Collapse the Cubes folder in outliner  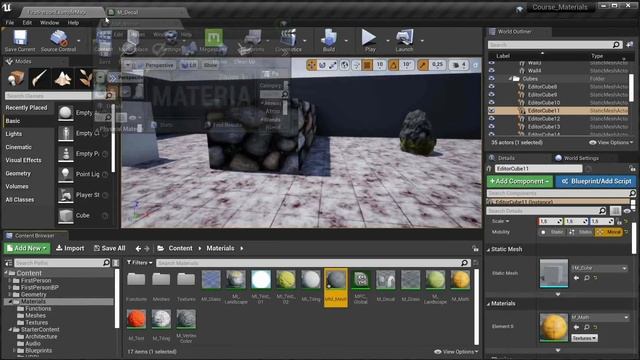510,79
